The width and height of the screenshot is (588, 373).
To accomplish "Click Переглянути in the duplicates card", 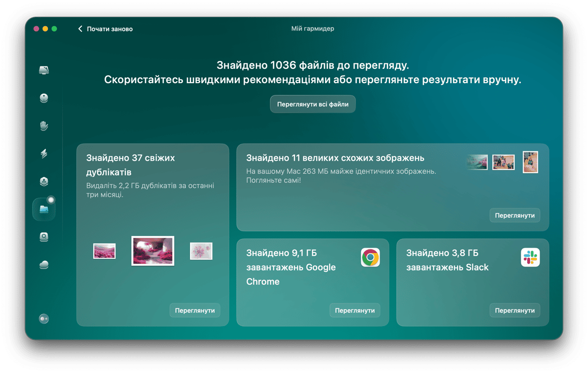I will tap(195, 310).
